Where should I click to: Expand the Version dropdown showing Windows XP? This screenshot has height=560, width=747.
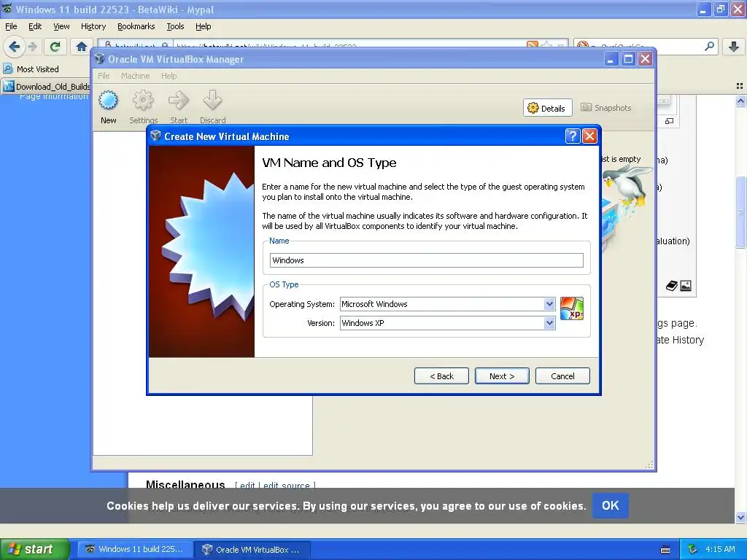point(549,323)
